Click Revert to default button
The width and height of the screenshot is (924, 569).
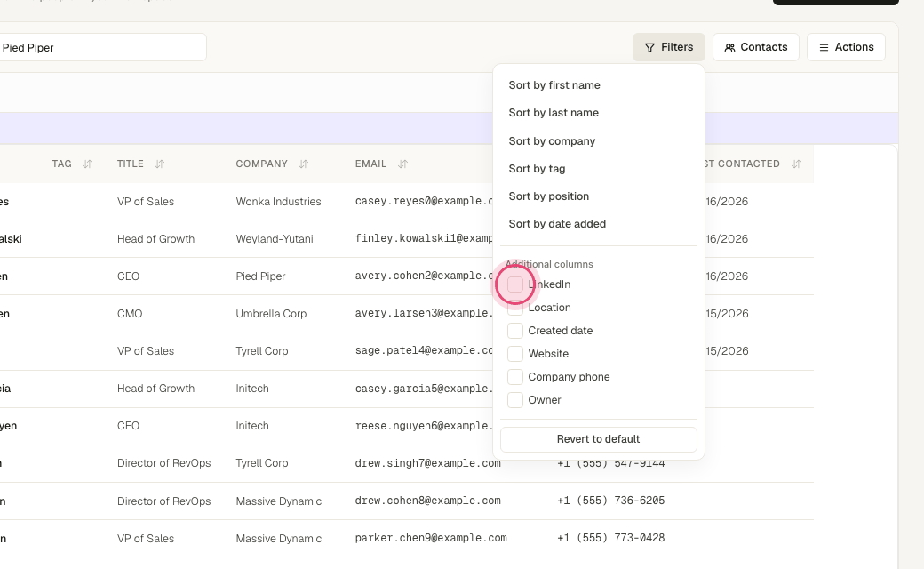[599, 439]
